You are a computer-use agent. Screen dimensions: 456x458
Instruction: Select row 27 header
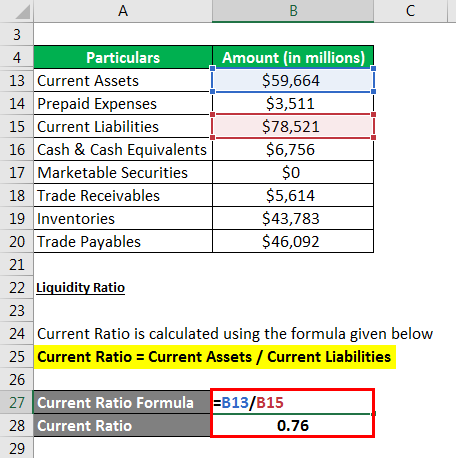point(17,402)
